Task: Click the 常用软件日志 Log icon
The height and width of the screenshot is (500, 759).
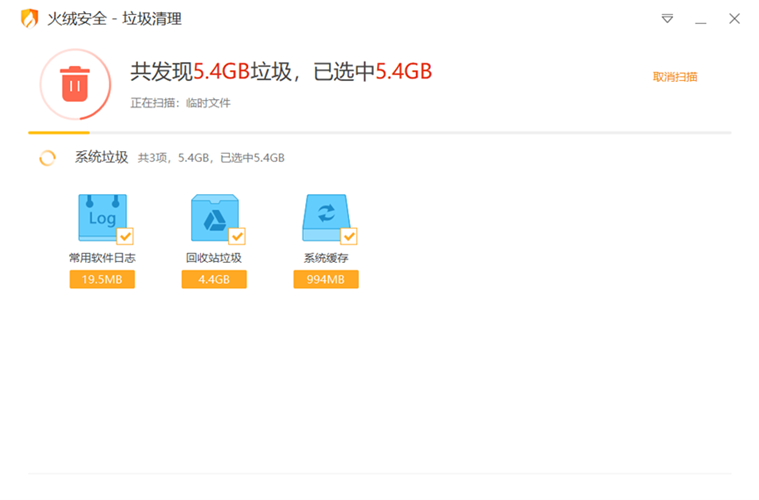Action: pyautogui.click(x=103, y=217)
